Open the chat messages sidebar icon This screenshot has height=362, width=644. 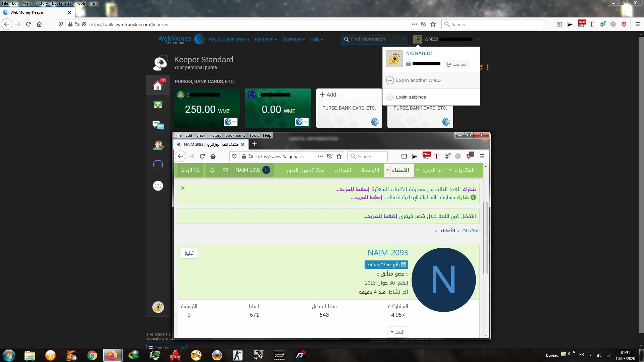click(158, 125)
